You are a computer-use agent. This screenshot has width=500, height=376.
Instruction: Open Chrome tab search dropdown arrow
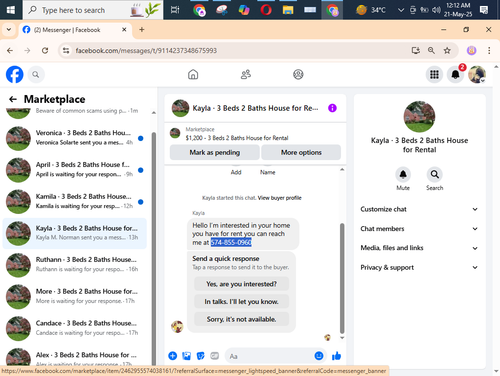(9, 30)
